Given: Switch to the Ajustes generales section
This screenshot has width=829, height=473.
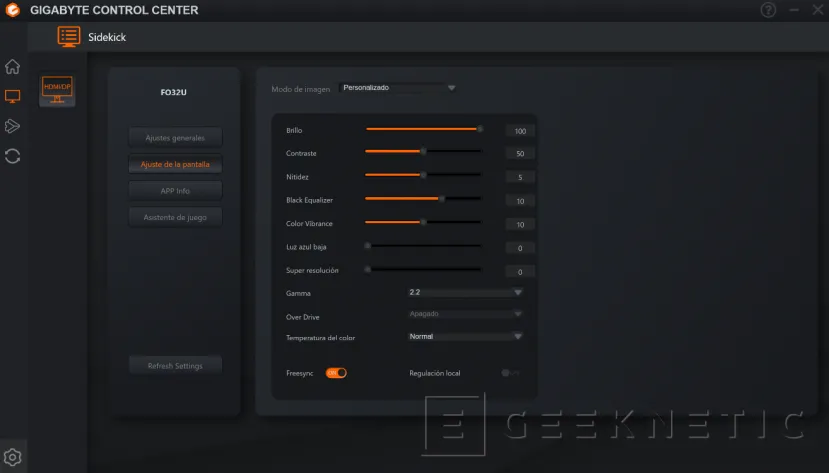Looking at the screenshot, I should pos(175,137).
